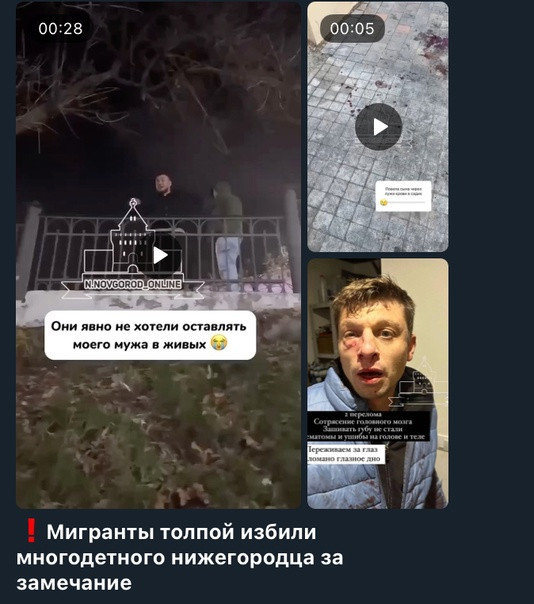Image resolution: width=534 pixels, height=604 pixels.
Task: Click the 'Переживаем за глаз' white text label
Action: (x=343, y=450)
